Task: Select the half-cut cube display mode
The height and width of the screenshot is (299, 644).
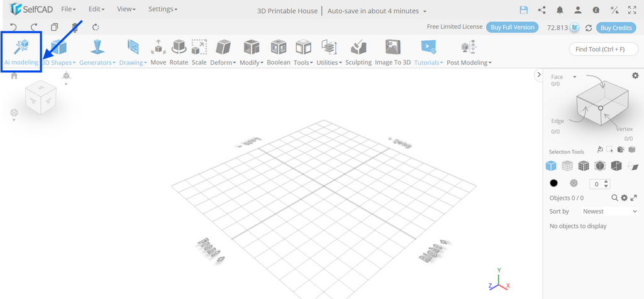Action: (x=616, y=166)
